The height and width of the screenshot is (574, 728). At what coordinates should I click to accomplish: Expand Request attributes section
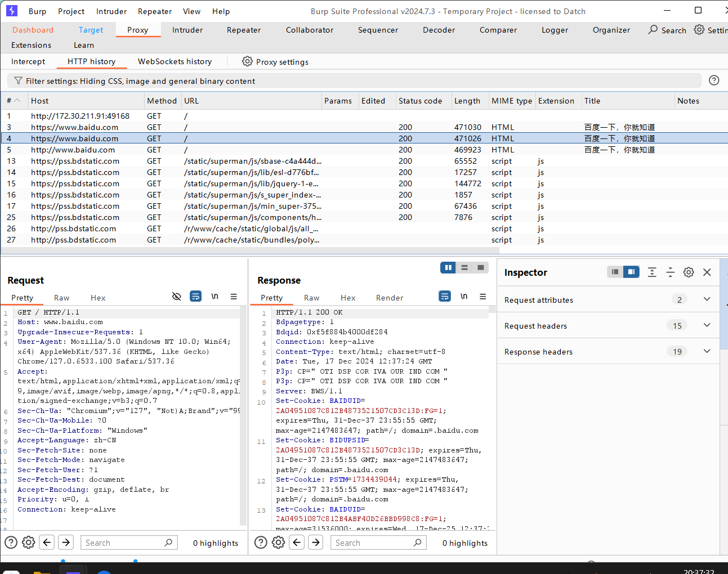[x=707, y=299]
